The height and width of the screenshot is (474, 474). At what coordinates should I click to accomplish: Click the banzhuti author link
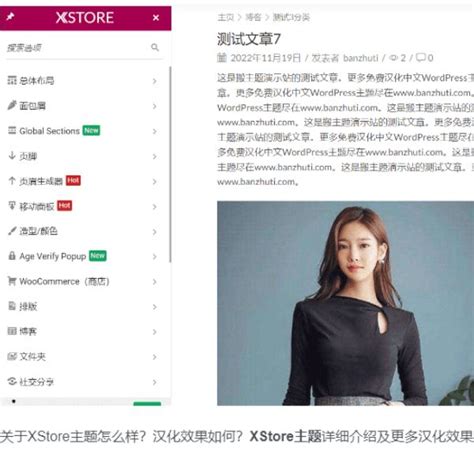tap(361, 58)
